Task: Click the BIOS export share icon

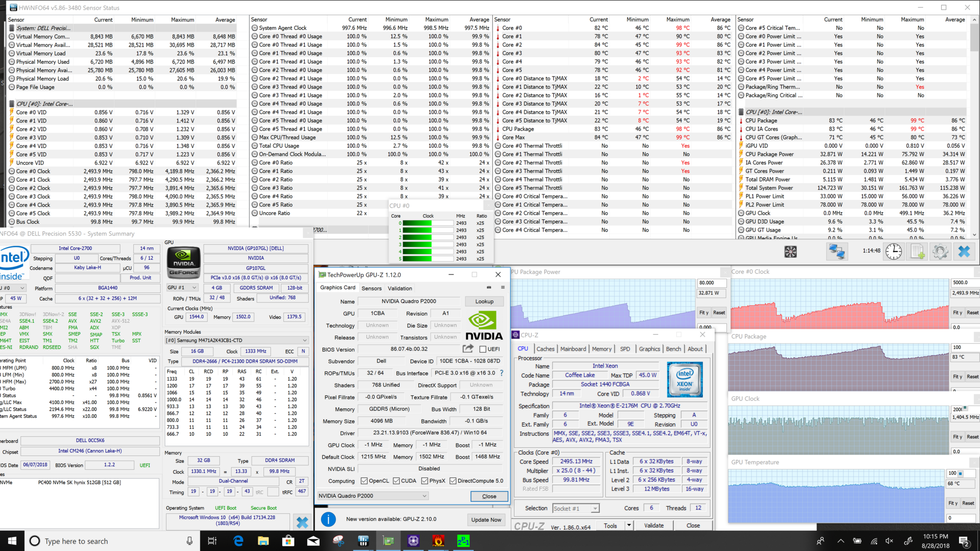Action: coord(468,349)
